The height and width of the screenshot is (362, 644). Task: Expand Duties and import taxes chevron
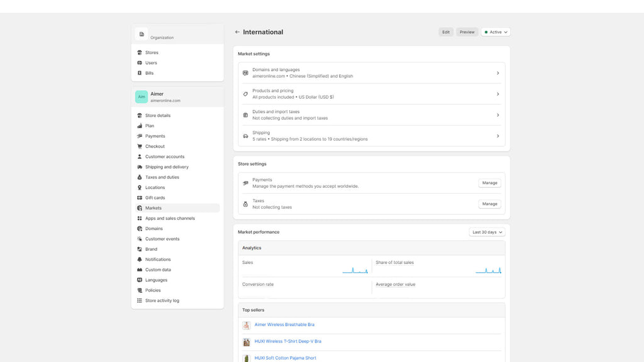pos(497,115)
